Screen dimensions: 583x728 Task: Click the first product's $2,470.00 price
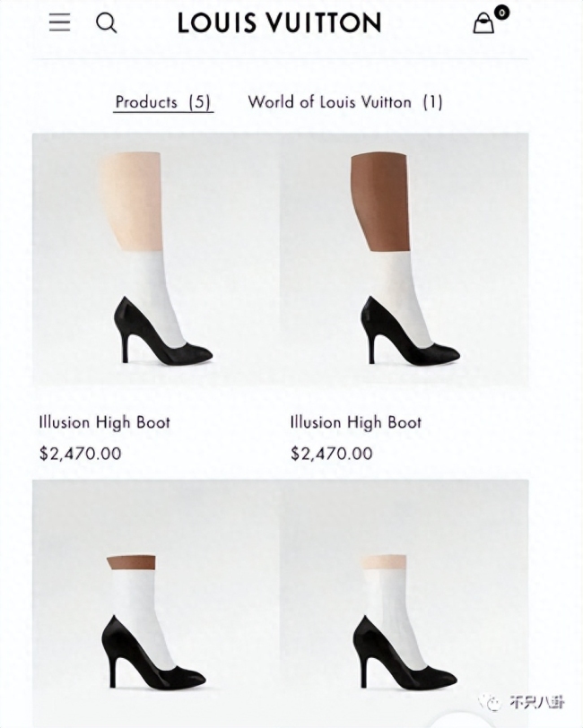pyautogui.click(x=81, y=453)
